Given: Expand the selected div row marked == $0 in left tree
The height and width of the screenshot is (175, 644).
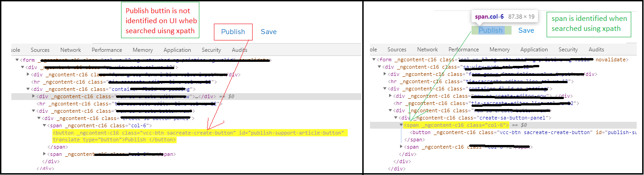Looking at the screenshot, I should coord(34,96).
